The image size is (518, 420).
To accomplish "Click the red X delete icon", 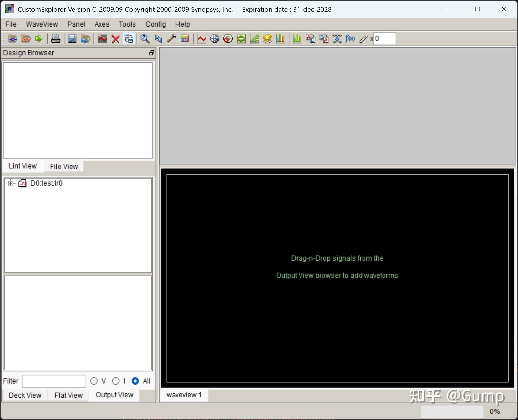I will [x=115, y=39].
